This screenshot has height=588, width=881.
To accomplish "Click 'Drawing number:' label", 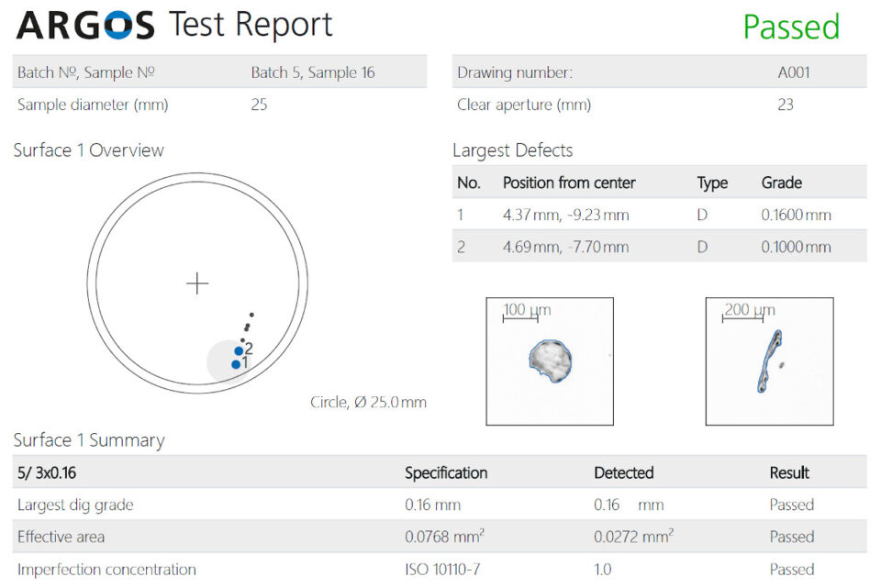I will click(515, 72).
